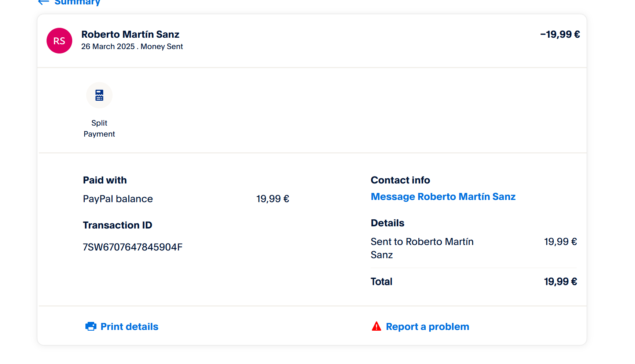Image resolution: width=635 pixels, height=364 pixels.
Task: Open Message Roberto Martín Sanz link
Action: 443,197
